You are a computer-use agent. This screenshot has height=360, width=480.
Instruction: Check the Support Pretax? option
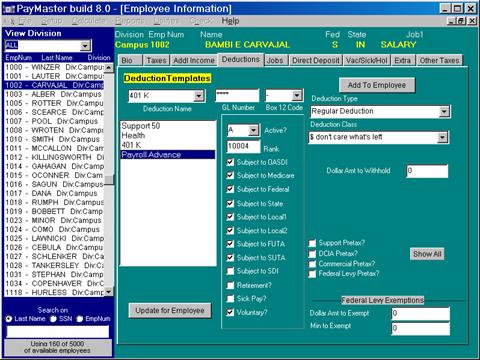(x=312, y=243)
